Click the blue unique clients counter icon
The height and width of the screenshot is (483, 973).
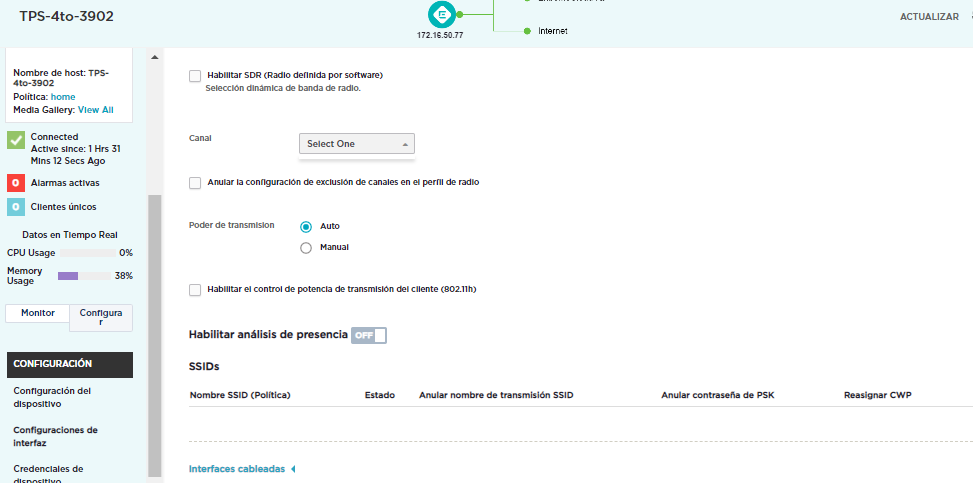coord(15,207)
